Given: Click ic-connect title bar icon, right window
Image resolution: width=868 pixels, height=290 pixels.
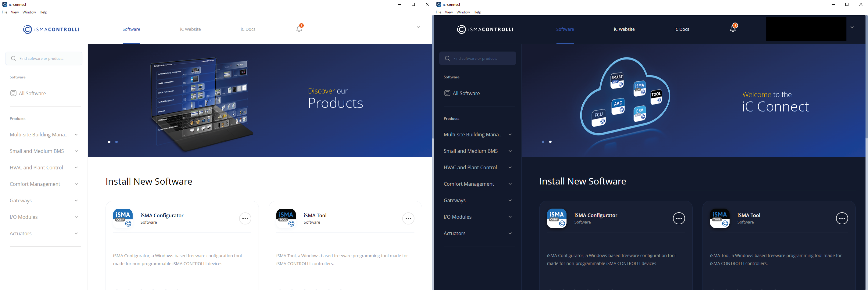Looking at the screenshot, I should [x=439, y=4].
